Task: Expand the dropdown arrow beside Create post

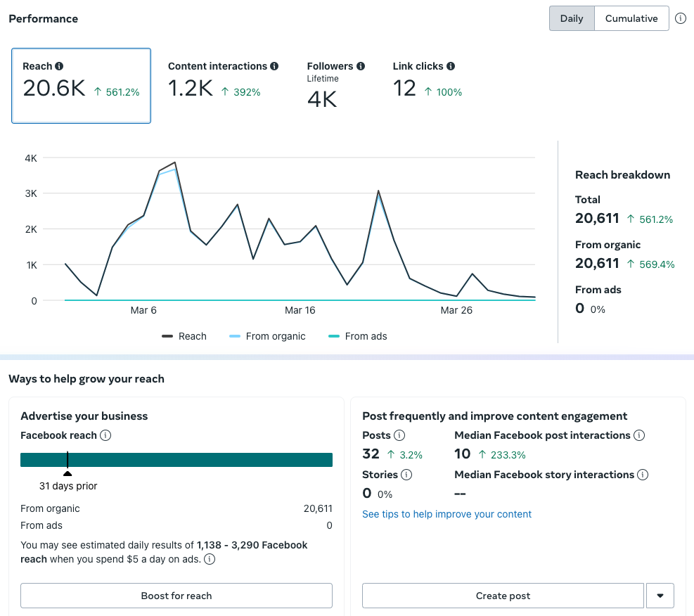Action: 660,596
